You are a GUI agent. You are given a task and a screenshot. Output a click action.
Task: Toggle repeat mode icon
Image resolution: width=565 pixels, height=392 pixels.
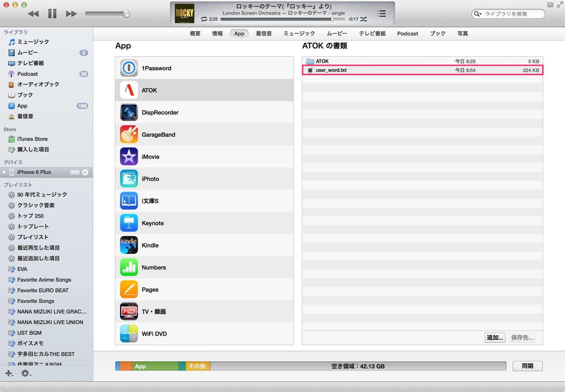point(204,19)
